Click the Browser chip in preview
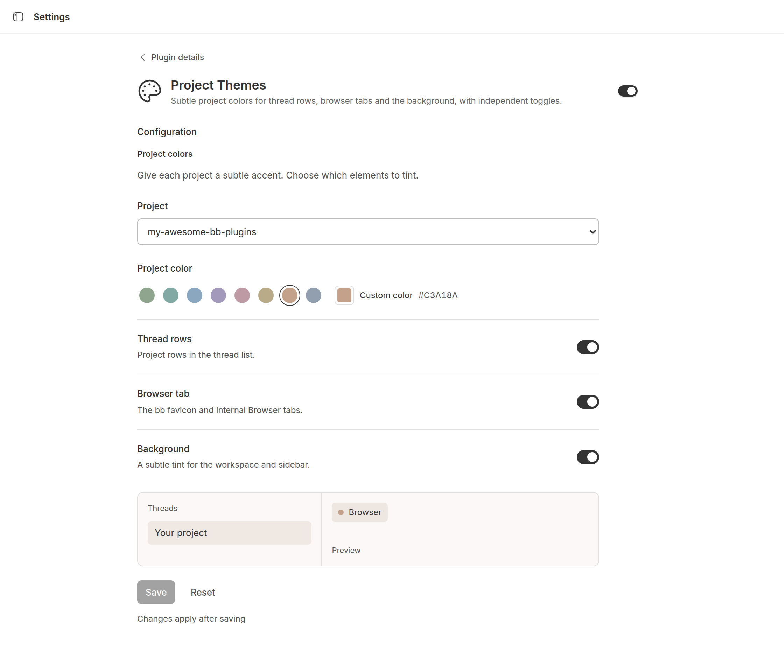This screenshot has width=784, height=672. coord(360,512)
